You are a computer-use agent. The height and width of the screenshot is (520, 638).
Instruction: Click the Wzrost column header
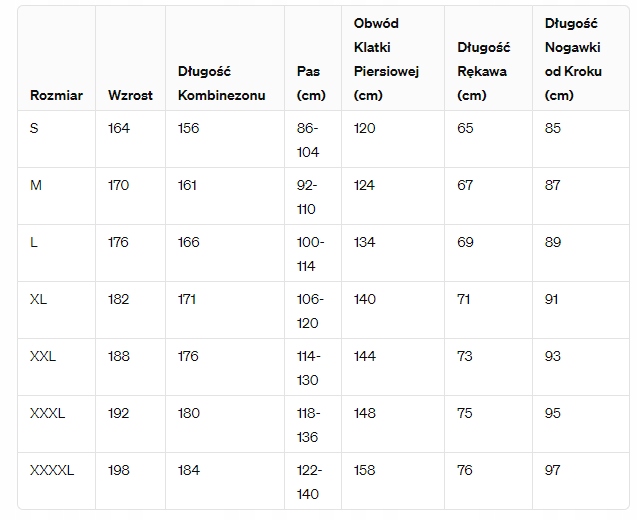[130, 96]
